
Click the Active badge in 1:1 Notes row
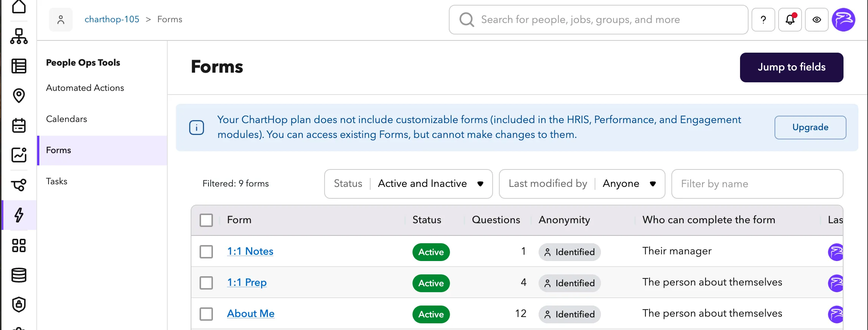pyautogui.click(x=431, y=252)
